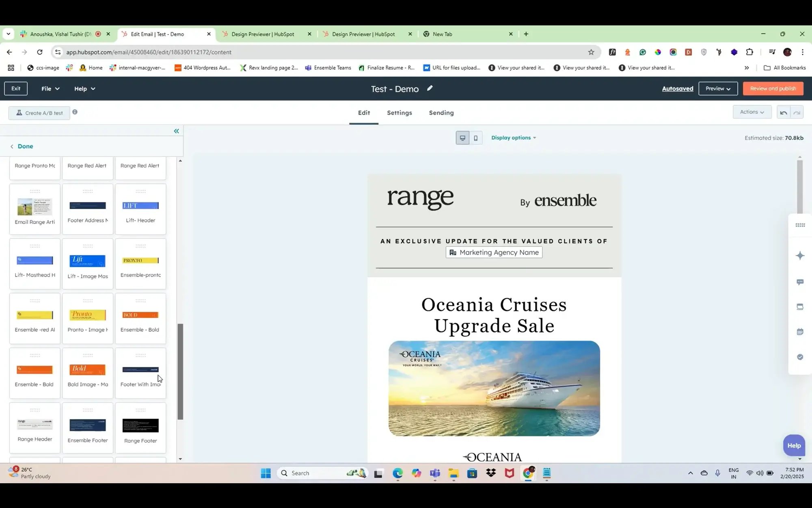This screenshot has height=508, width=812.
Task: Click Review and publish button
Action: point(773,89)
